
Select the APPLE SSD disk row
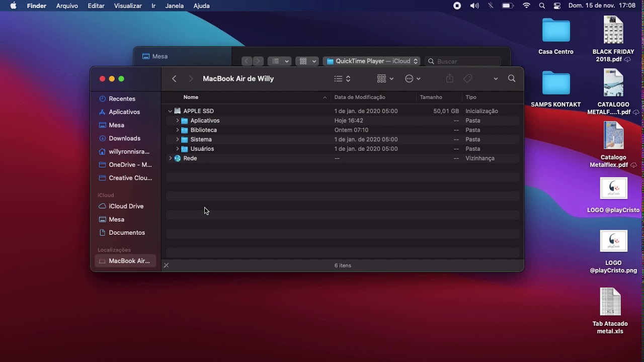pos(343,111)
